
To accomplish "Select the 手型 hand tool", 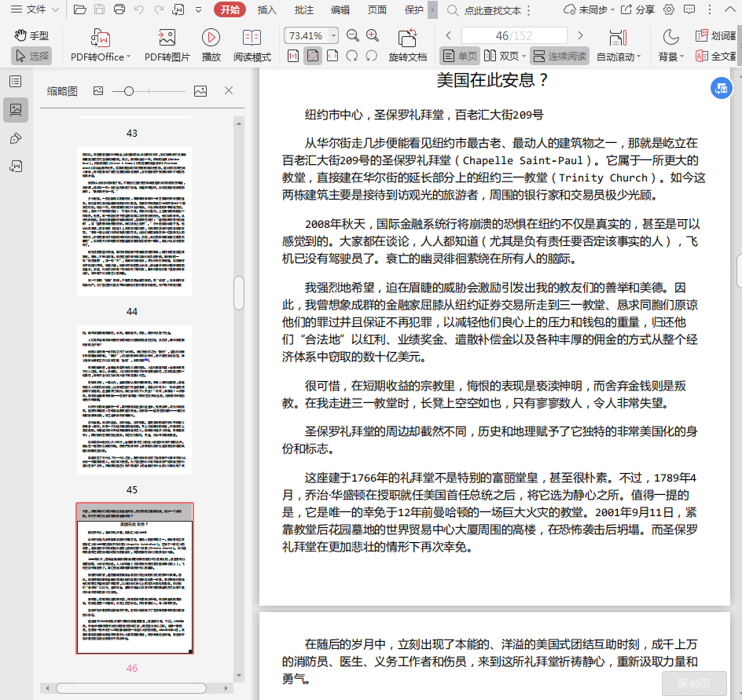I will click(31, 35).
